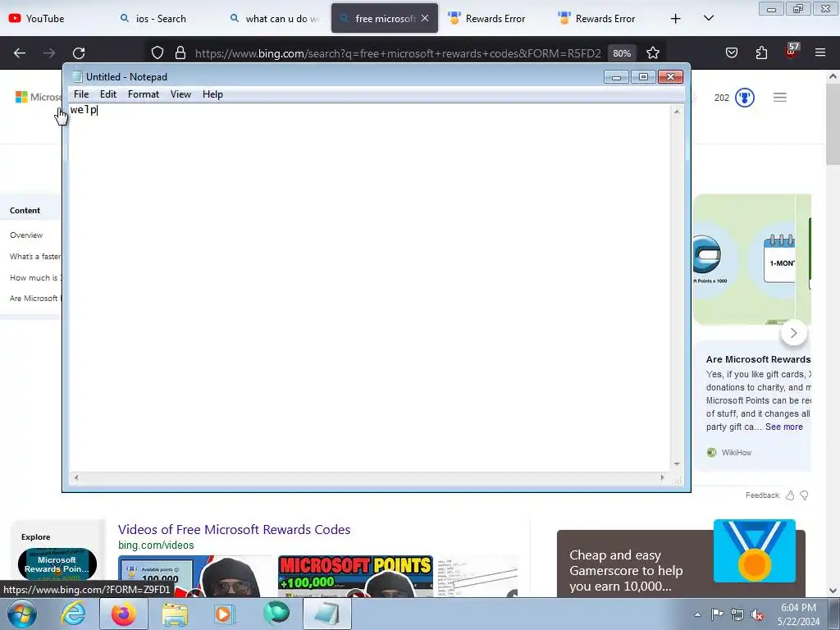This screenshot has width=840, height=630.
Task: Switch to the 'what can u do' tab
Action: (274, 18)
